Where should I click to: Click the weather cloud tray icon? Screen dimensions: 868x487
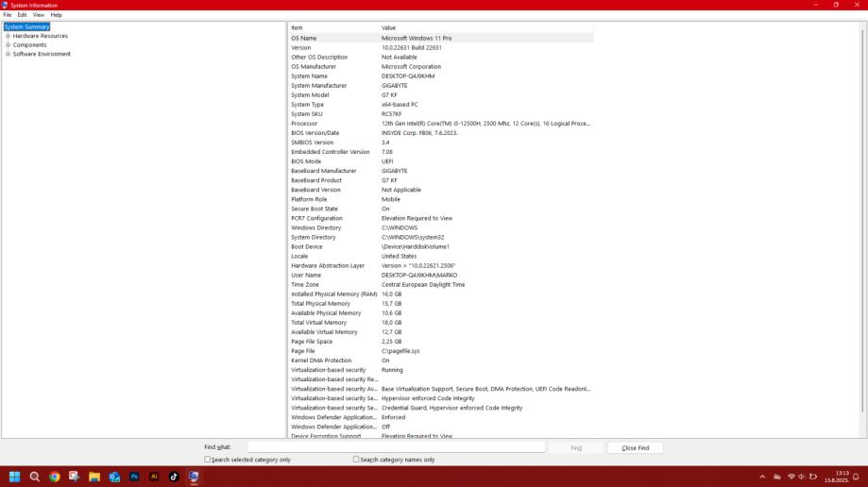(x=777, y=477)
